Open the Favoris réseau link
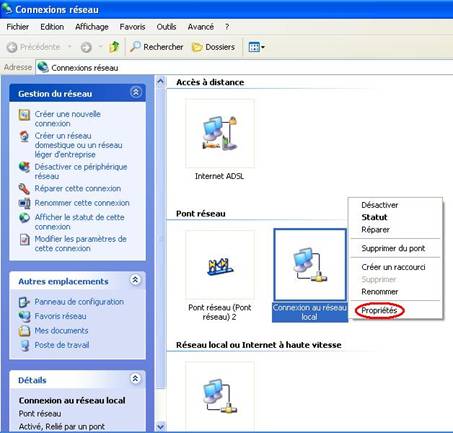This screenshot has width=453, height=433. (60, 316)
